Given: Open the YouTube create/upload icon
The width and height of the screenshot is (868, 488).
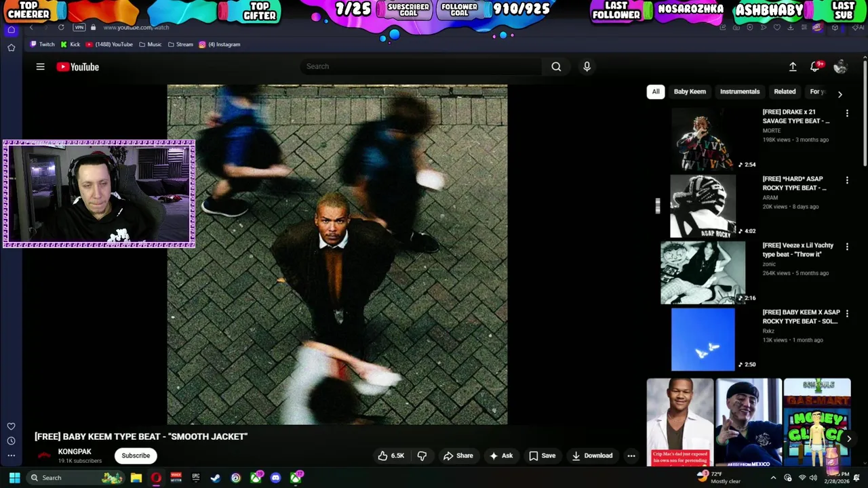Looking at the screenshot, I should (793, 66).
